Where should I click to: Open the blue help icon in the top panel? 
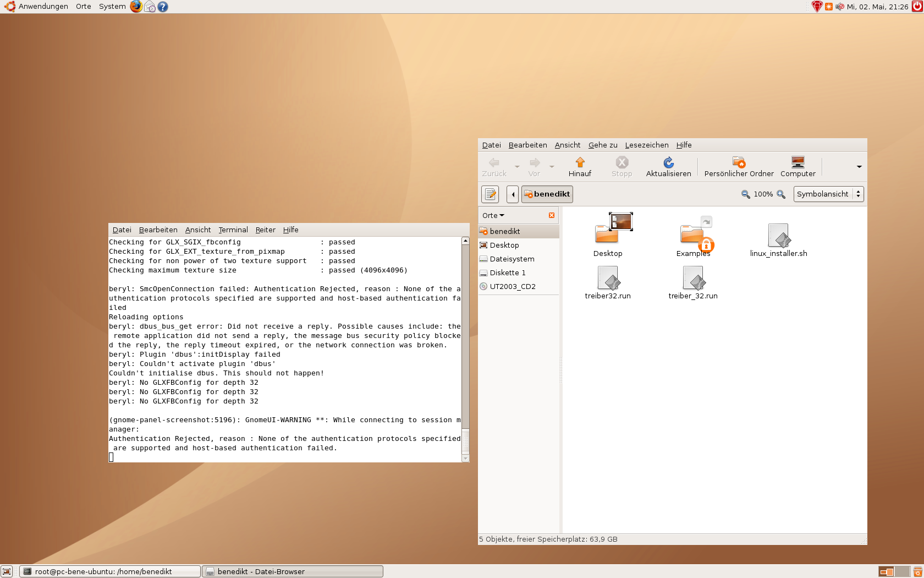(x=163, y=7)
